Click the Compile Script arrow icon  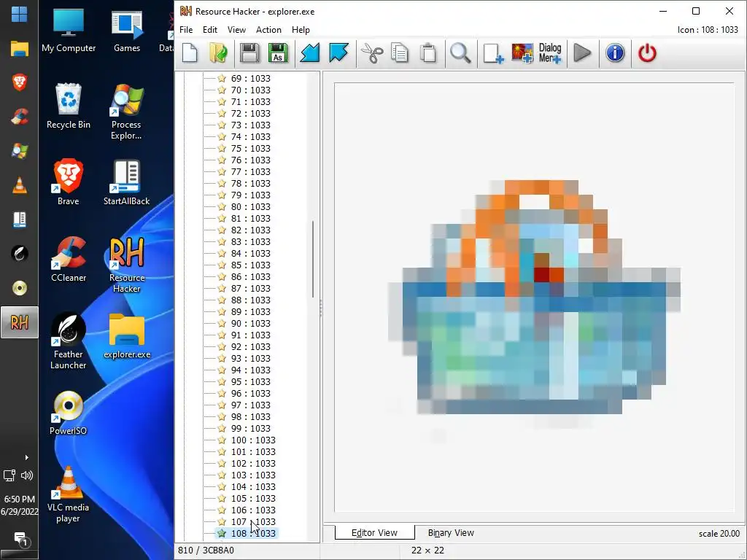309,52
